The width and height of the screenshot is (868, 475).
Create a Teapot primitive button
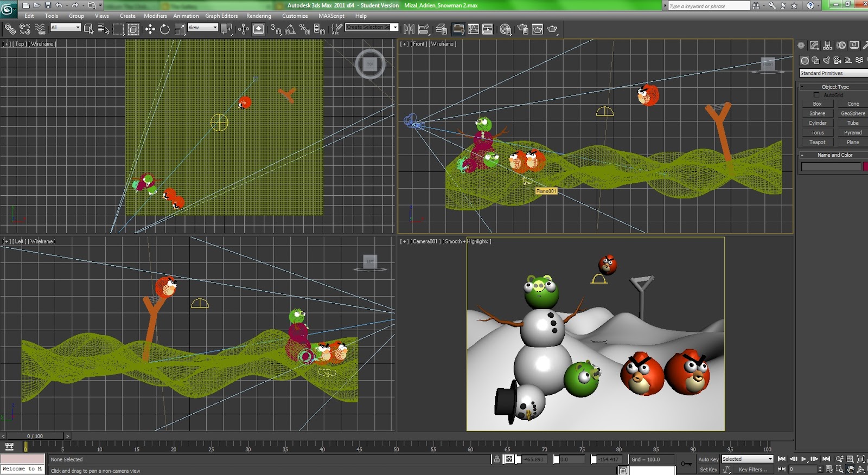817,142
